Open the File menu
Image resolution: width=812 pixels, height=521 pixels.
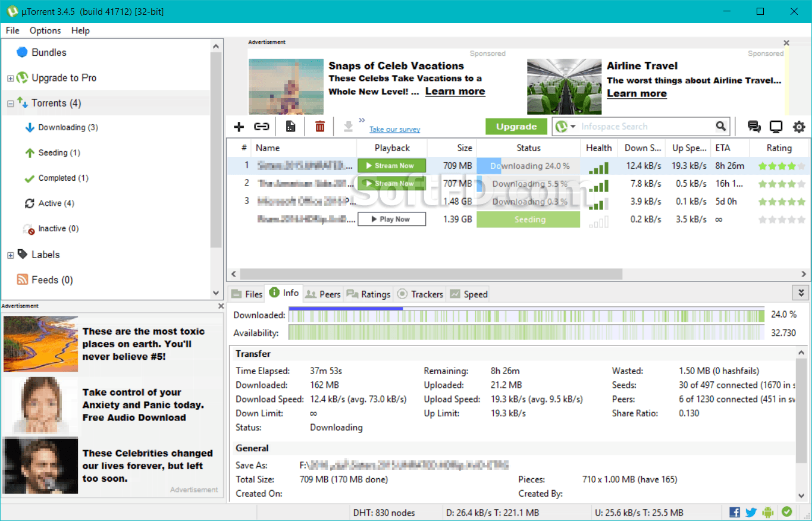tap(12, 30)
